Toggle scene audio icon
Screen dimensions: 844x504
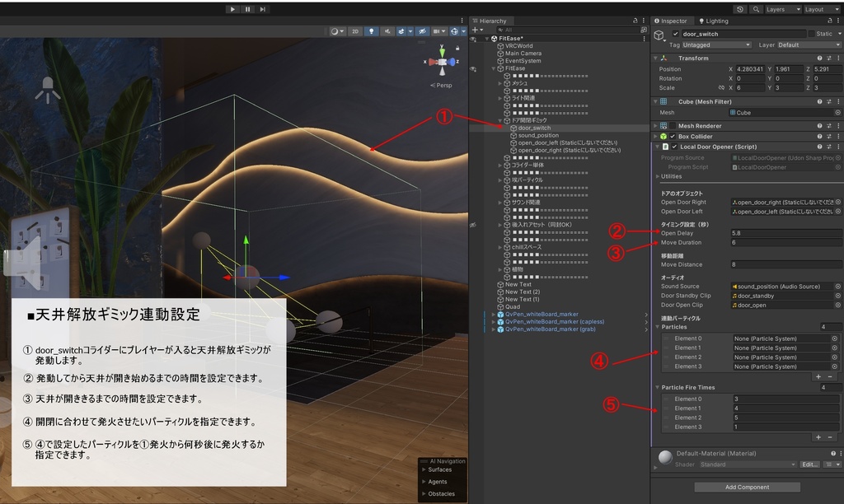click(387, 31)
